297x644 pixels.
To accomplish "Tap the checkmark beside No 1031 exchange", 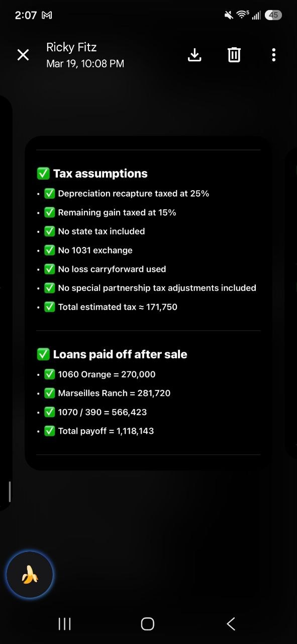I will pyautogui.click(x=49, y=250).
